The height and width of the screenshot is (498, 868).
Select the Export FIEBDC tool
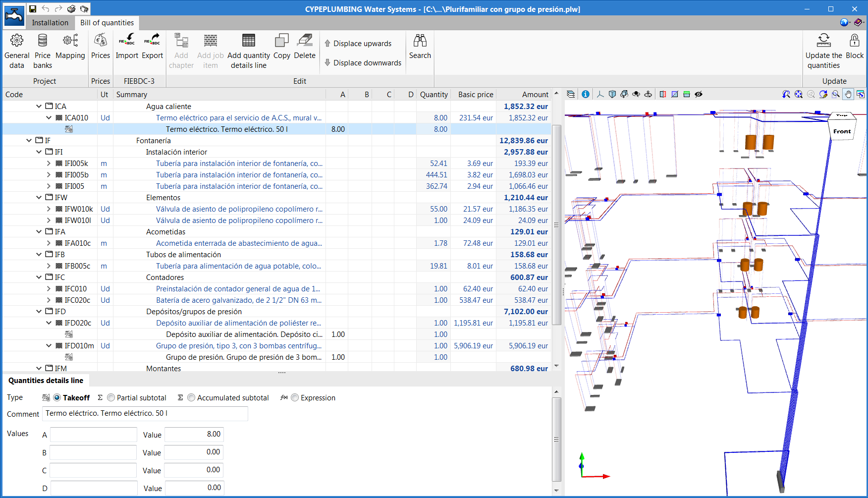(x=152, y=48)
